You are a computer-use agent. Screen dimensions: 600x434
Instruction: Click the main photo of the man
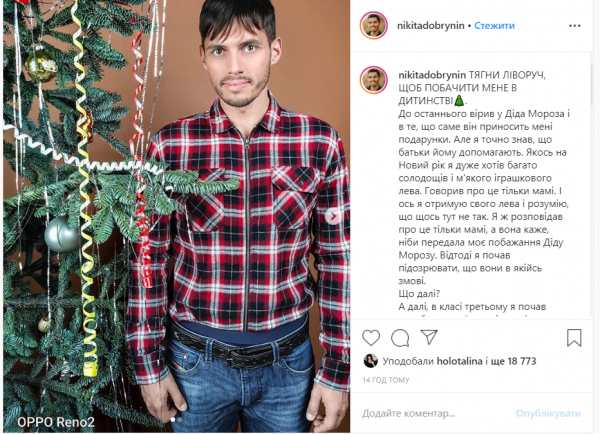(x=176, y=216)
